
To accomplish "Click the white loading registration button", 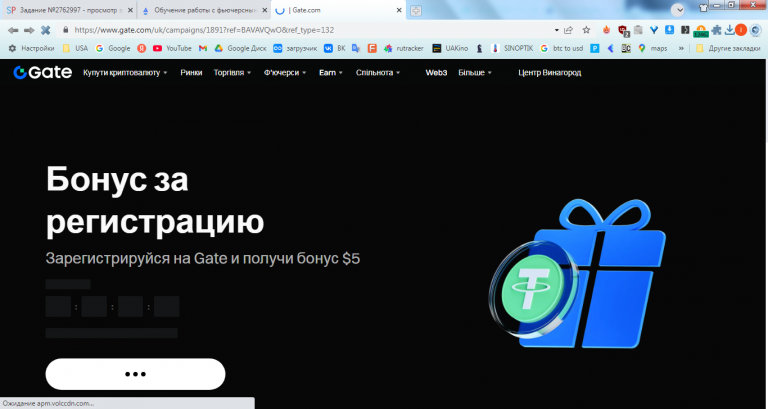I will 135,374.
